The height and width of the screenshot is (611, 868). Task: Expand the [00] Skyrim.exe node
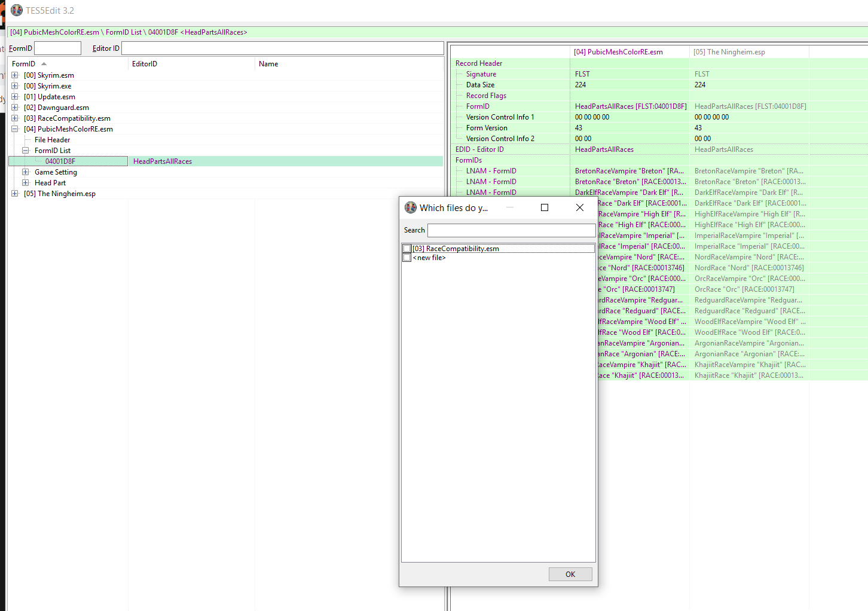15,86
